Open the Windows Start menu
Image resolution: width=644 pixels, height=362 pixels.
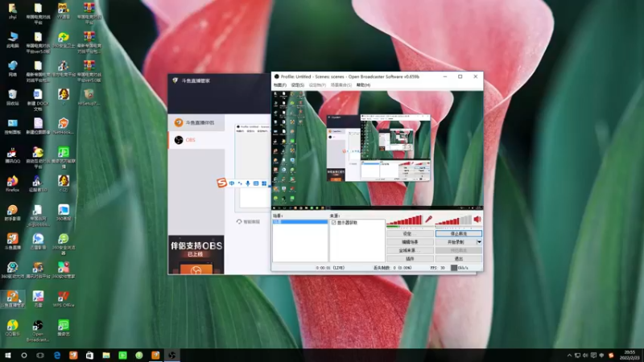pyautogui.click(x=7, y=355)
